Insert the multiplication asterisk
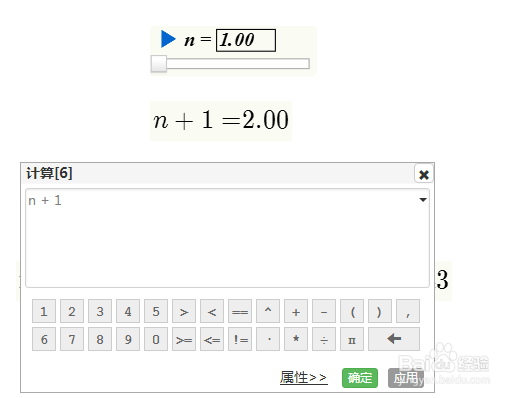520x398 pixels. coord(296,339)
